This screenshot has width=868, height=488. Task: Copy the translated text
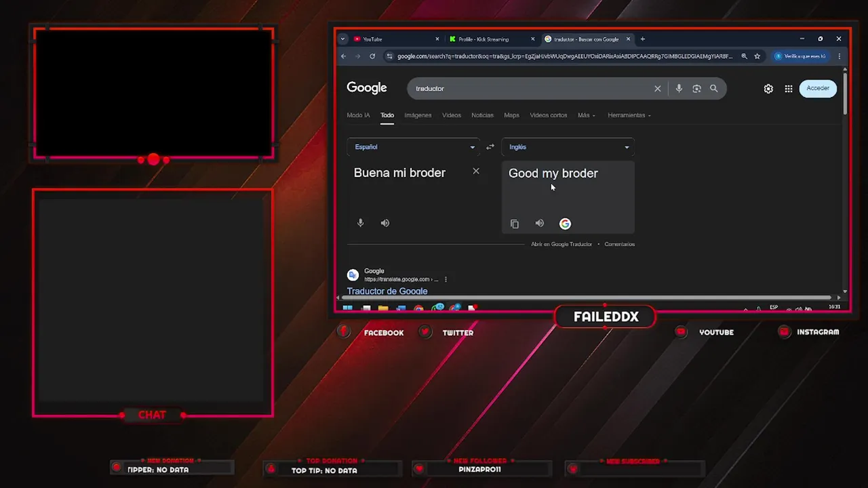click(515, 224)
